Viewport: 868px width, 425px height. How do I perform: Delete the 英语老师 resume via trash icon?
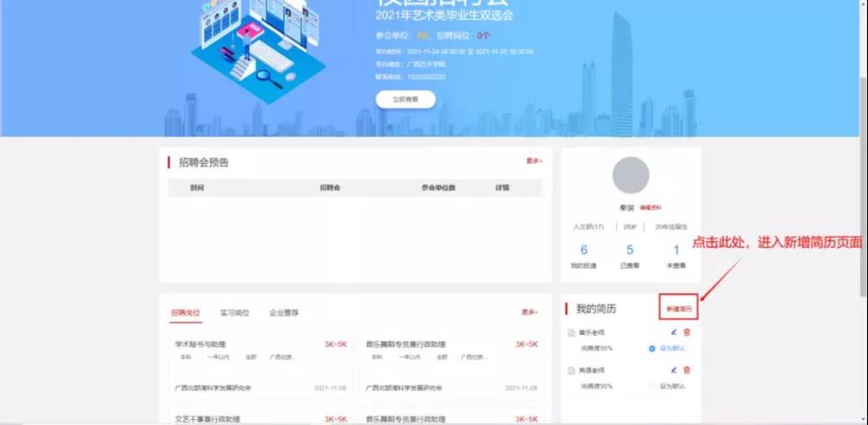[x=687, y=369]
